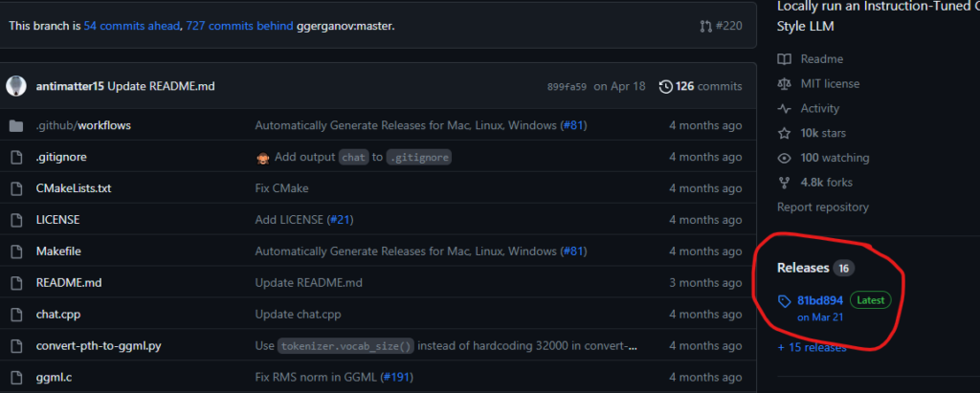Click the 3 months ago timestamp for README.md

tap(705, 282)
